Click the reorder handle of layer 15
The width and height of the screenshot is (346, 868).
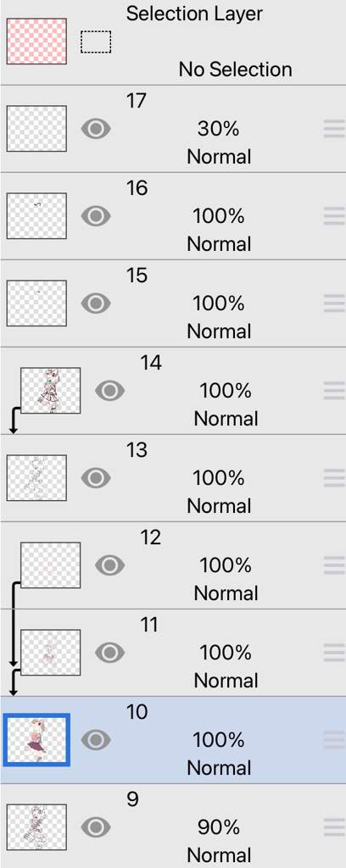(x=334, y=303)
